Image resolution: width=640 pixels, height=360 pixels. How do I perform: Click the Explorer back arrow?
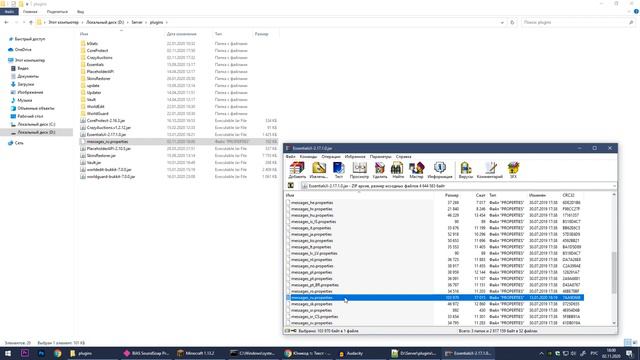click(x=6, y=22)
